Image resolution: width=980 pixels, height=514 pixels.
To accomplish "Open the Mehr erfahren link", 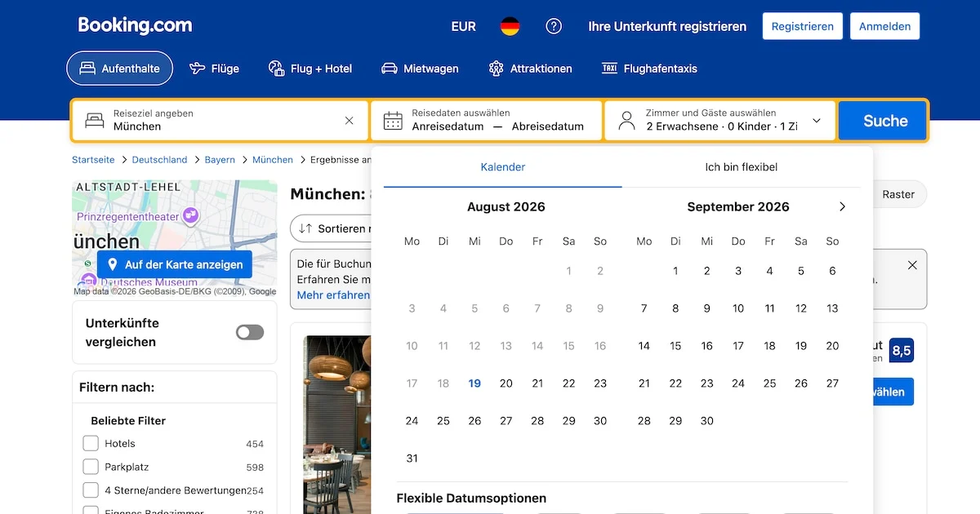I will 333,295.
